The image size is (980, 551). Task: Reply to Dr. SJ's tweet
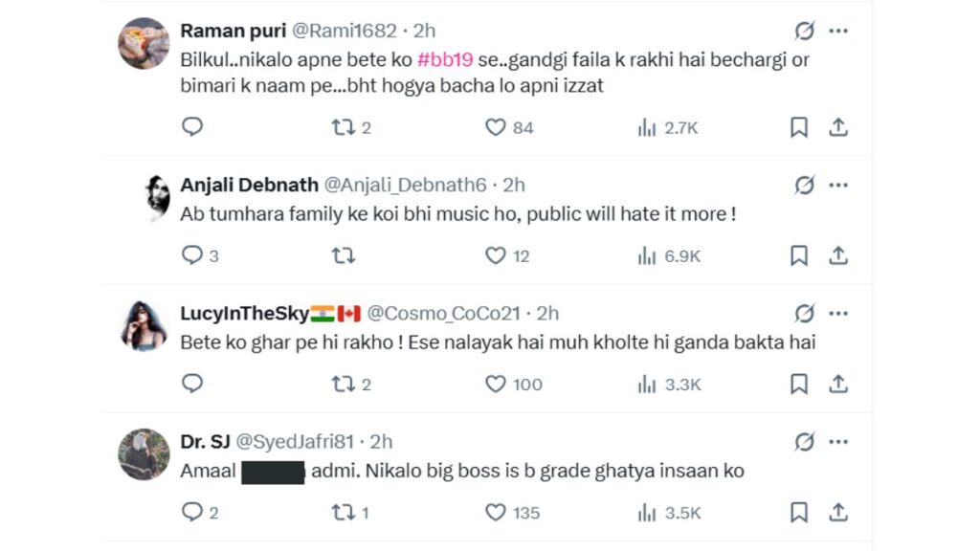(192, 513)
